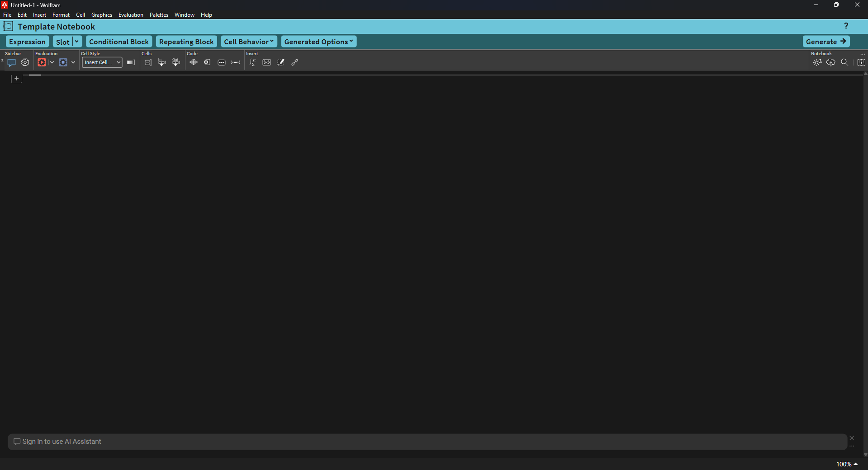Image resolution: width=868 pixels, height=470 pixels.
Task: Open the Window menu
Action: pyautogui.click(x=185, y=15)
